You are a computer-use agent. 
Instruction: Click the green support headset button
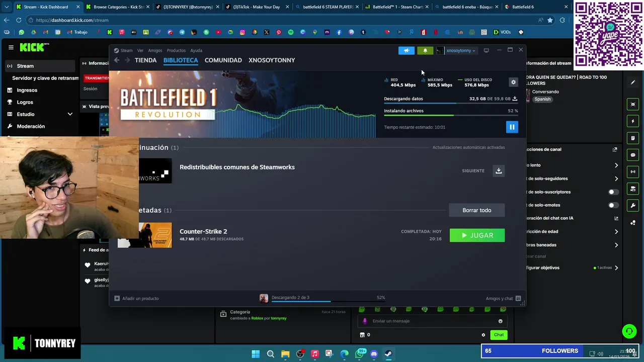pyautogui.click(x=629, y=331)
